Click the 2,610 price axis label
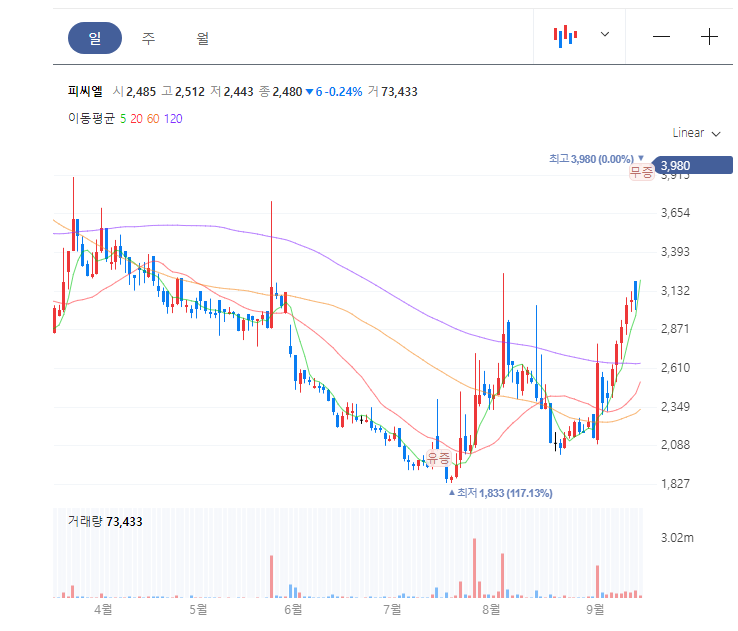Image resolution: width=738 pixels, height=631 pixels. (675, 368)
